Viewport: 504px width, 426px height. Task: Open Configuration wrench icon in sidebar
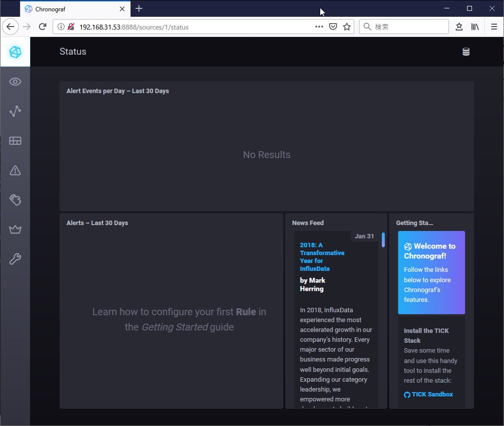15,259
